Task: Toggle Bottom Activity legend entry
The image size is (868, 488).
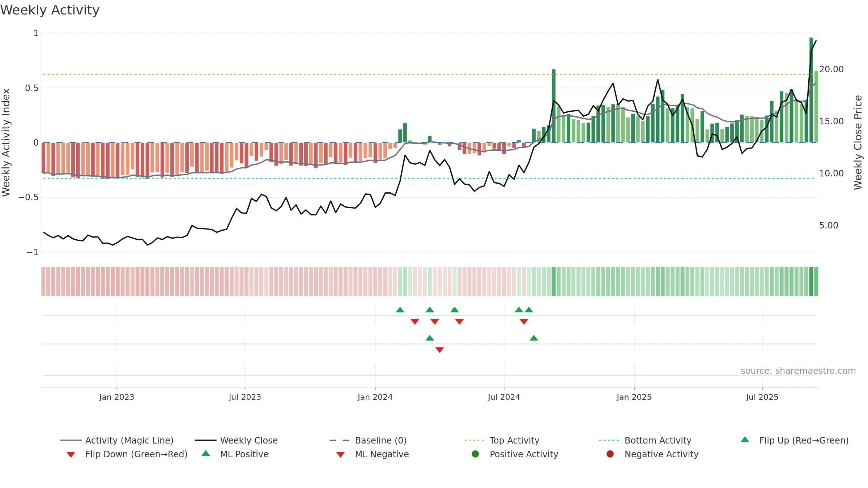Action: [645, 440]
